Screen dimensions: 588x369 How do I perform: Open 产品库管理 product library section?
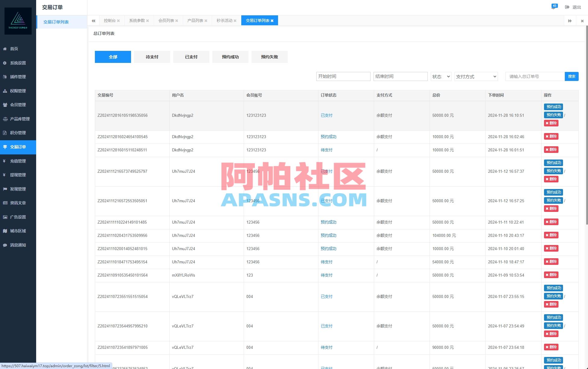[x=19, y=119]
